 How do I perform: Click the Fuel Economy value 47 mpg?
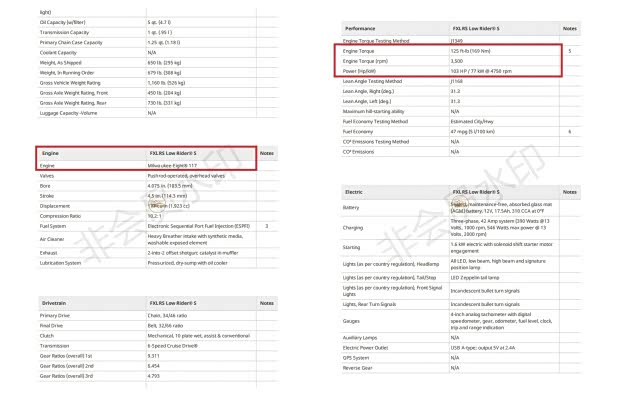point(474,131)
